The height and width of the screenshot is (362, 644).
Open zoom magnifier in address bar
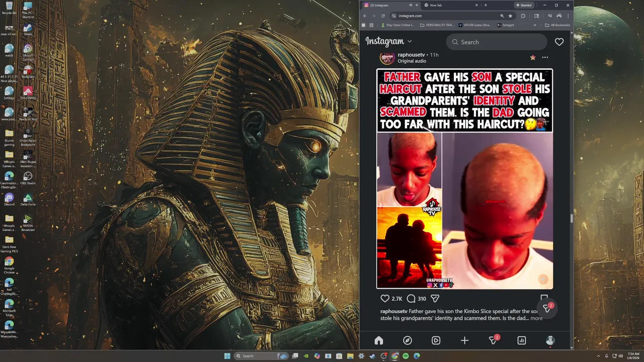tap(502, 16)
